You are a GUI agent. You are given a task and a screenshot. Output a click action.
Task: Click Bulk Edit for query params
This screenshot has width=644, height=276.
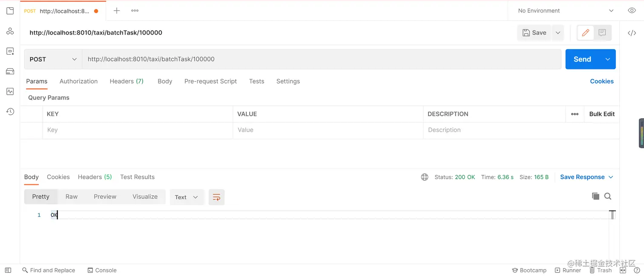click(x=602, y=114)
